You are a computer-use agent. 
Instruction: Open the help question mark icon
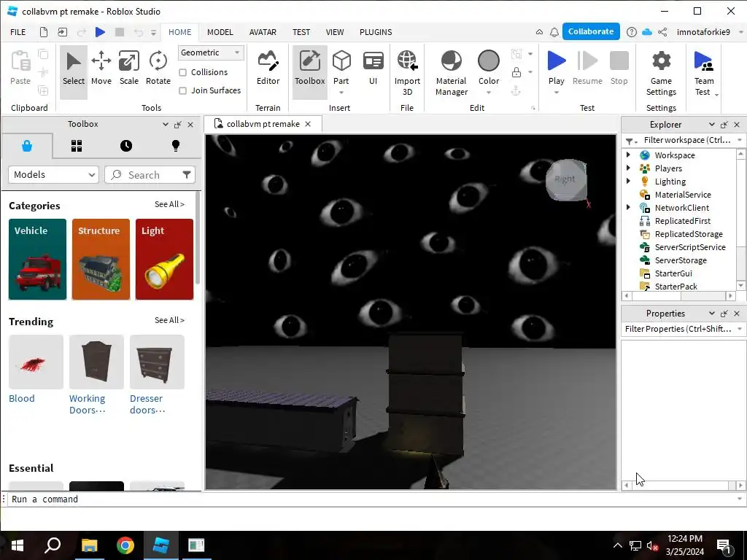(x=631, y=32)
